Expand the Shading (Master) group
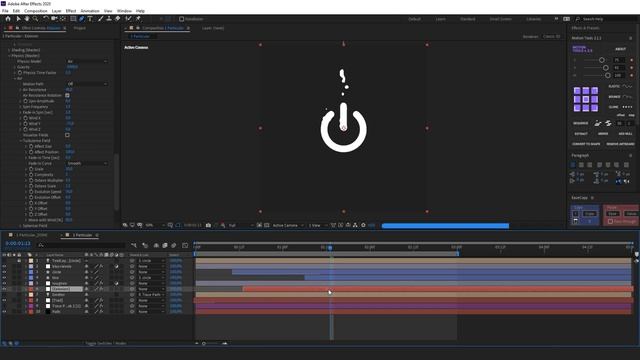Image resolution: width=640 pixels, height=360 pixels. 9,50
